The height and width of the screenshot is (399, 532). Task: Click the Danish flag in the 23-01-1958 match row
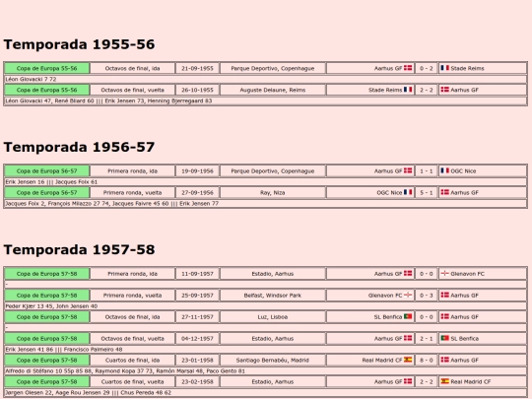[x=444, y=360]
